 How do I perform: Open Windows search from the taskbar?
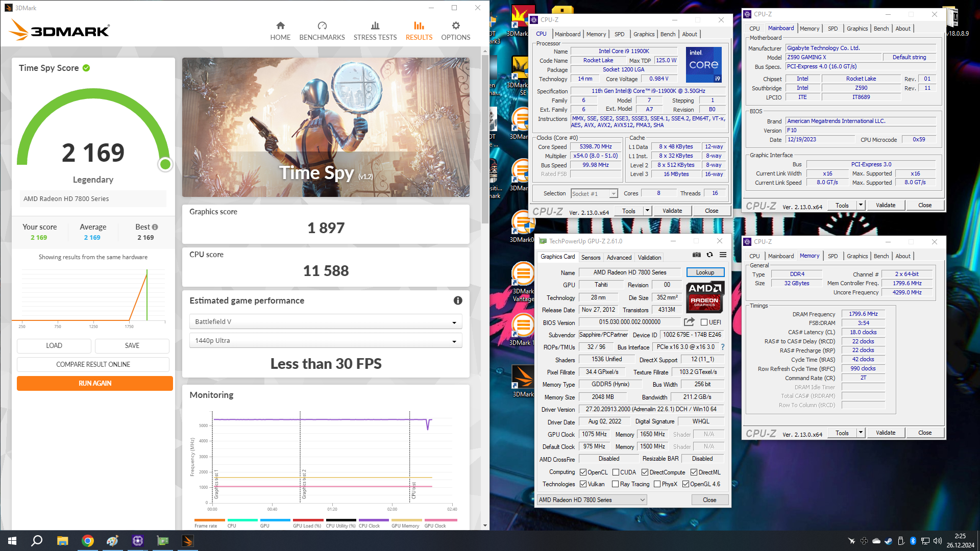[x=37, y=541]
